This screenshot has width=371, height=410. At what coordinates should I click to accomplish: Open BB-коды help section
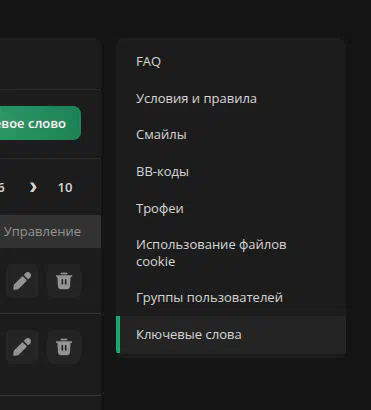pyautogui.click(x=231, y=172)
